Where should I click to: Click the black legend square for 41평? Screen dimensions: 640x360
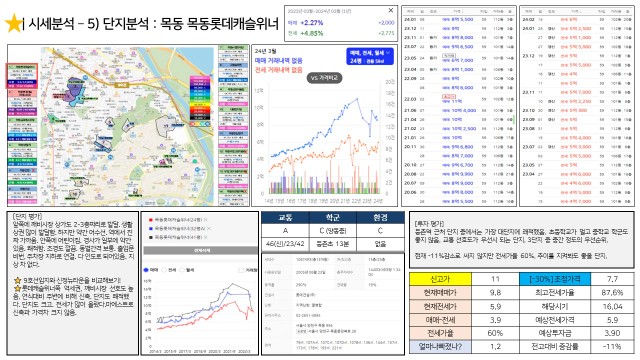click(151, 237)
